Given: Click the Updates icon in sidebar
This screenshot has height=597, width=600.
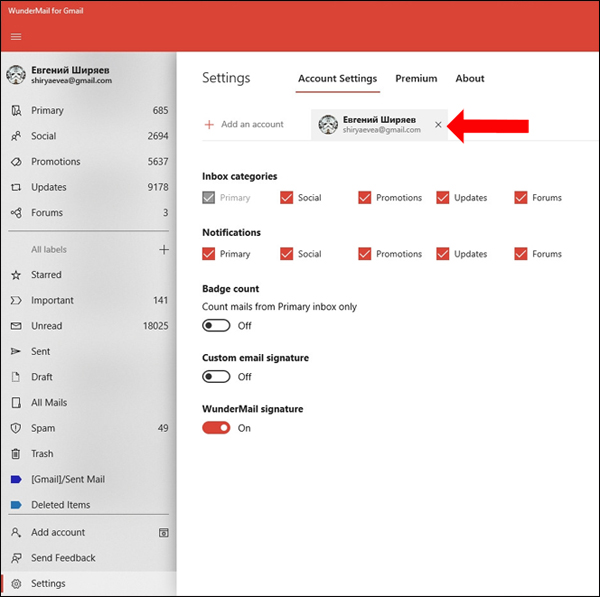Looking at the screenshot, I should [x=16, y=187].
